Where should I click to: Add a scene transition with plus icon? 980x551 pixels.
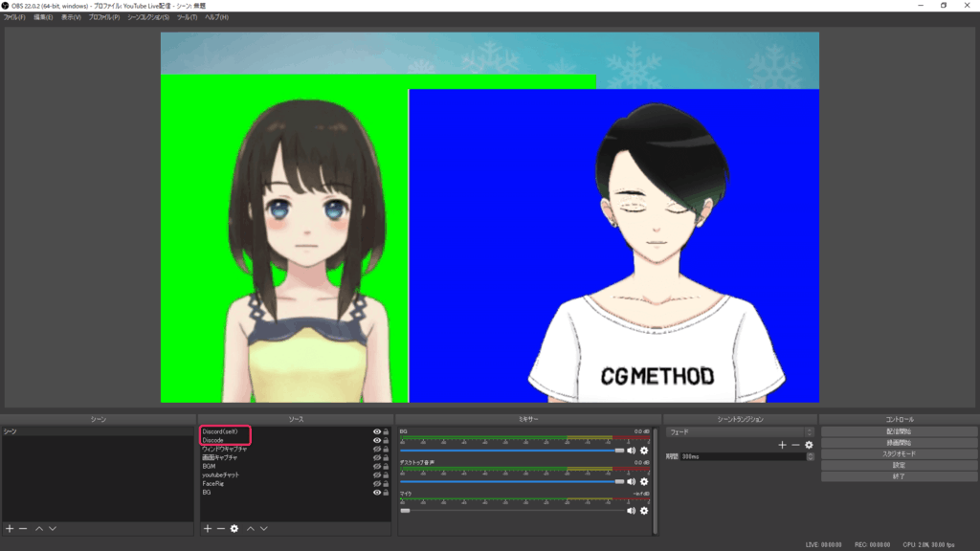(x=782, y=445)
